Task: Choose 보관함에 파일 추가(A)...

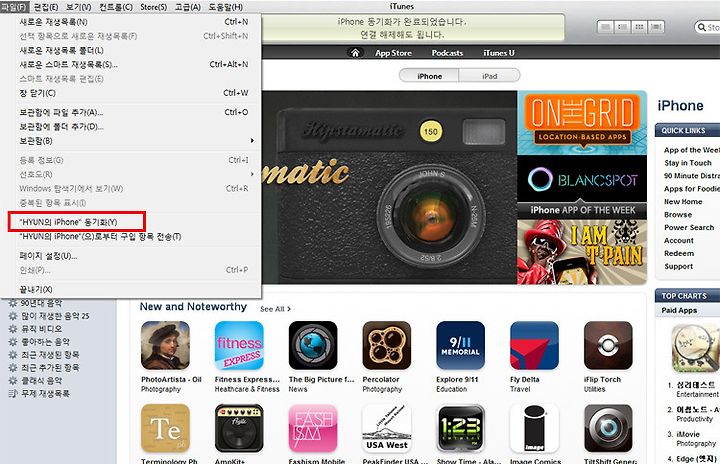Action: click(x=131, y=112)
